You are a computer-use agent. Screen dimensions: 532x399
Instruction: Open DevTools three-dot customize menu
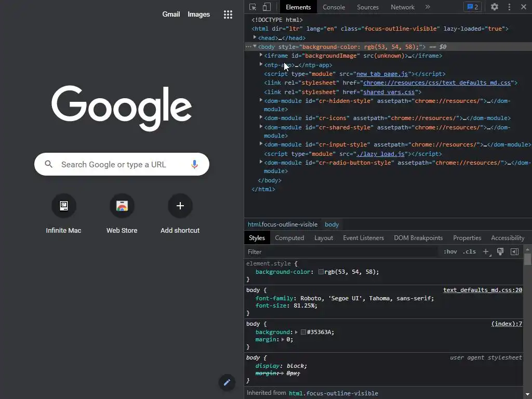click(x=509, y=7)
